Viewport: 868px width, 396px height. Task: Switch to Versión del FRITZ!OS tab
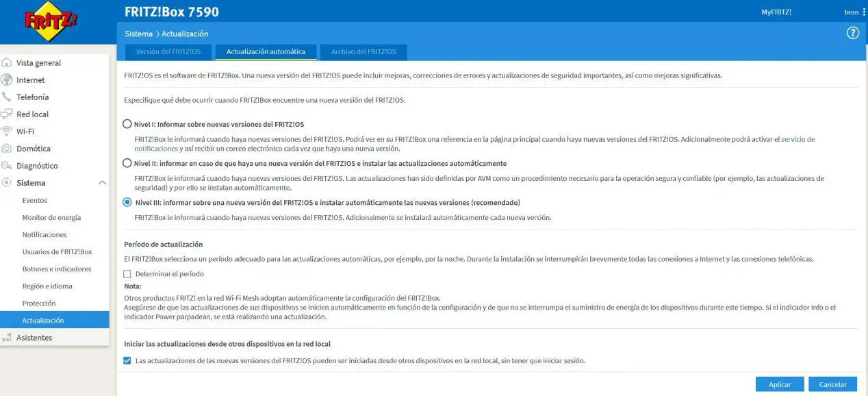point(168,51)
